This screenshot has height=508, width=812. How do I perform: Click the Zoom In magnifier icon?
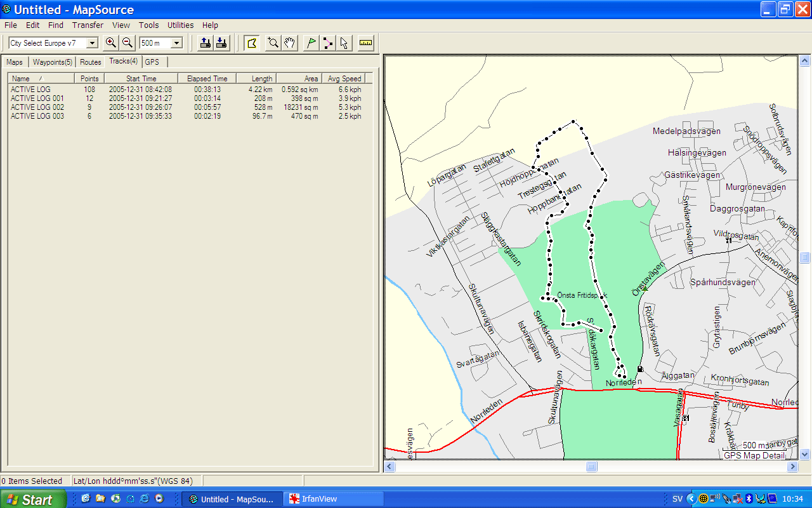coord(111,43)
